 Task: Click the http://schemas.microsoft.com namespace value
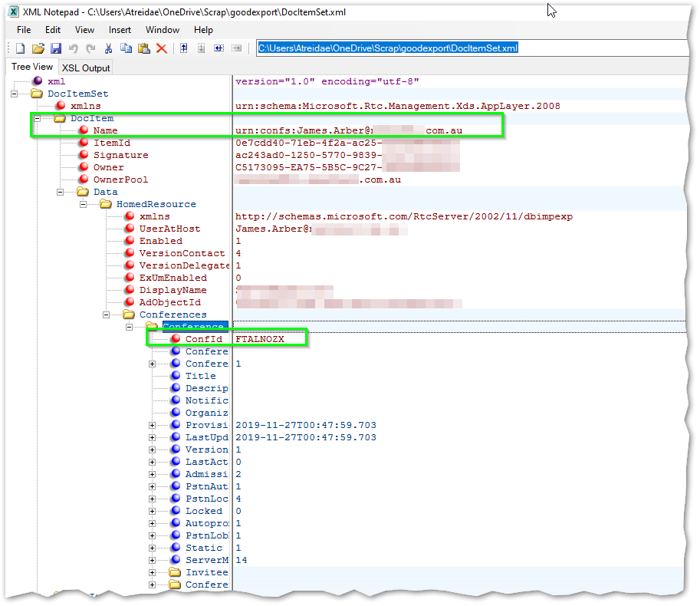point(404,216)
